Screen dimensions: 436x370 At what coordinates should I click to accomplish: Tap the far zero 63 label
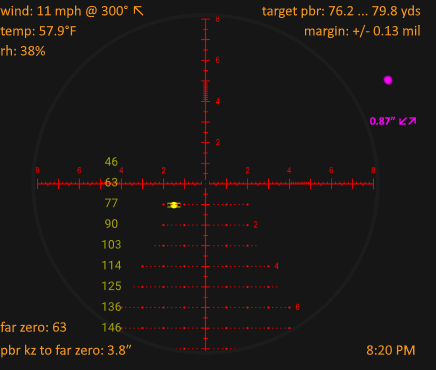[x=33, y=327]
